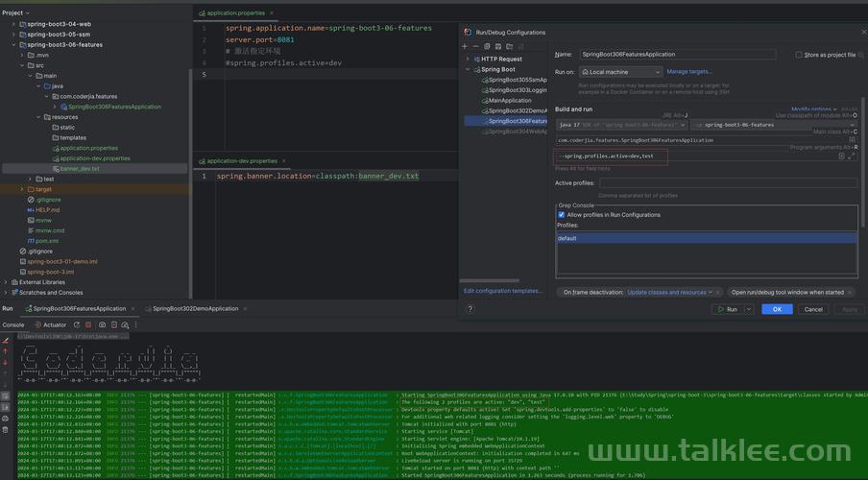Click the OK button
This screenshot has height=480, width=868.
(777, 309)
